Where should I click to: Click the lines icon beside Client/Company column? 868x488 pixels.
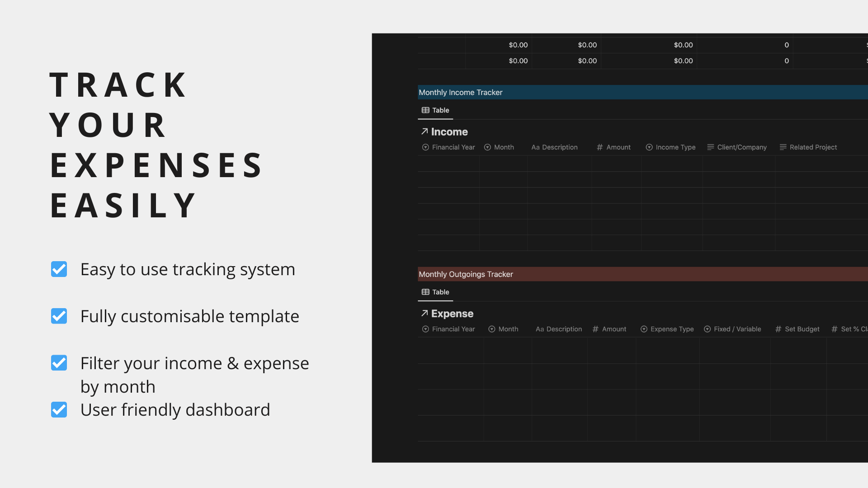710,147
